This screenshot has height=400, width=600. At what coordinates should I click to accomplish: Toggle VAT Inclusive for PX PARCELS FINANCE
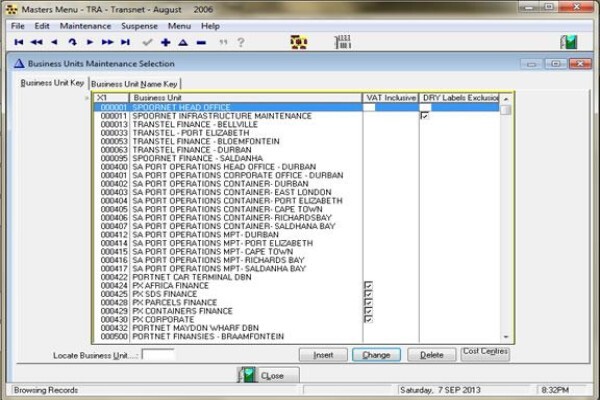tap(368, 302)
